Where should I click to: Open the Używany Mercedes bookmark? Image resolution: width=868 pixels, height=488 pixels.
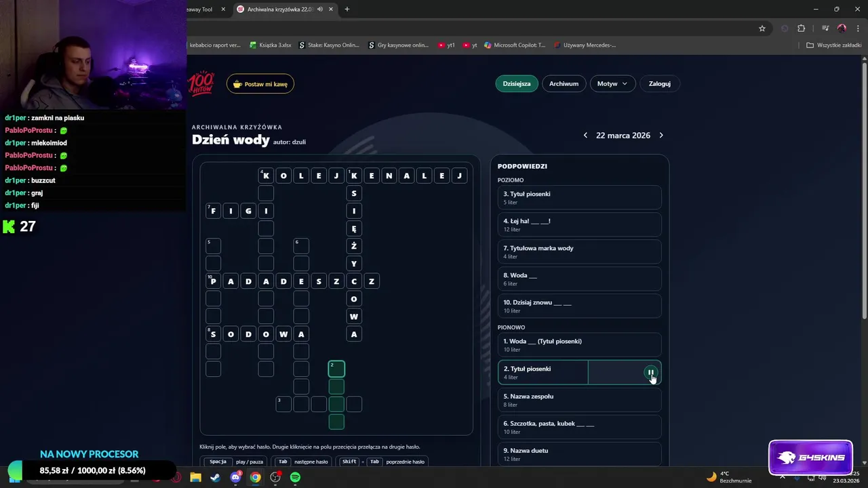(585, 45)
